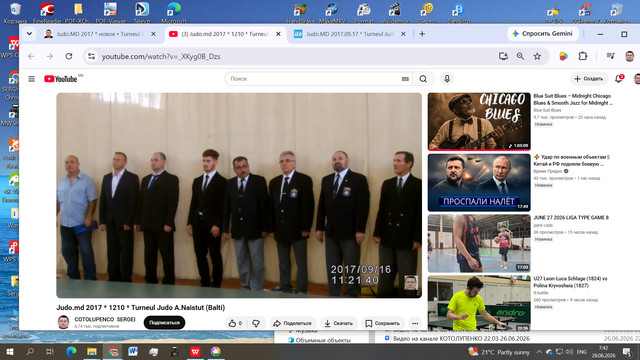Open File Explorer from the taskbar
640x360 pixels.
click(x=92, y=351)
